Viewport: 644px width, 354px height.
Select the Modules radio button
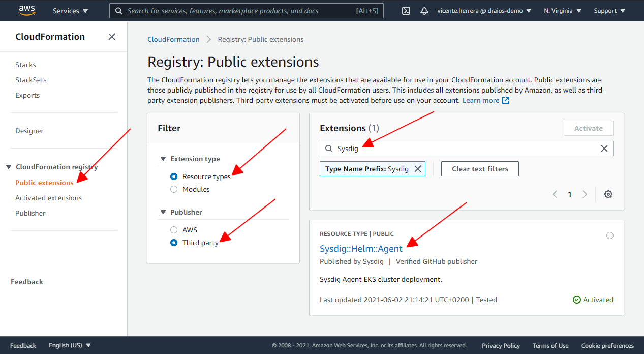click(x=173, y=189)
